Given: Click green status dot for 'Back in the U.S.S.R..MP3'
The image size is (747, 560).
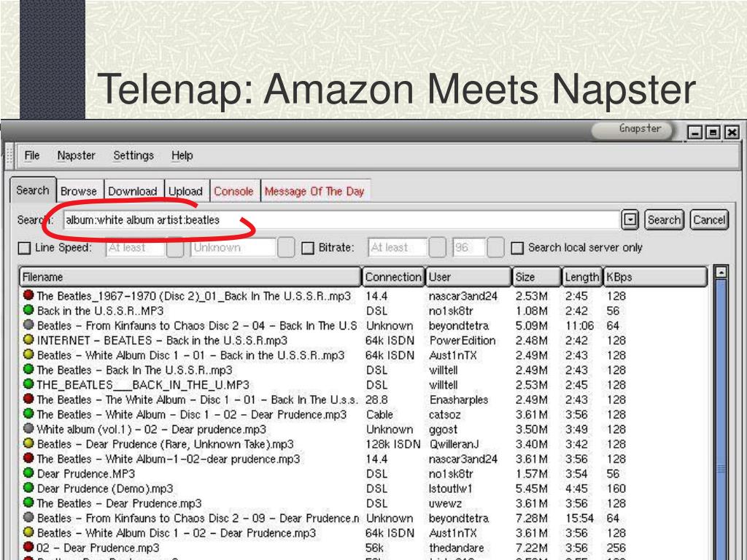Looking at the screenshot, I should [x=28, y=310].
